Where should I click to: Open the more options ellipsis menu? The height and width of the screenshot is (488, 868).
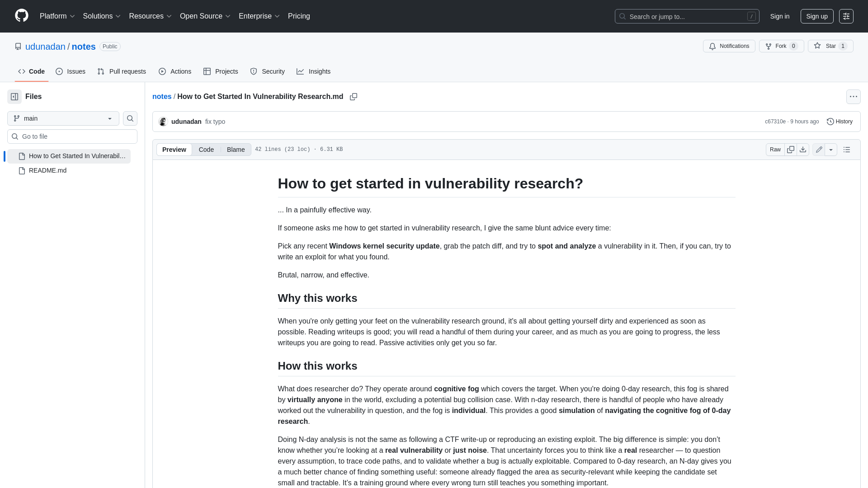pos(853,96)
